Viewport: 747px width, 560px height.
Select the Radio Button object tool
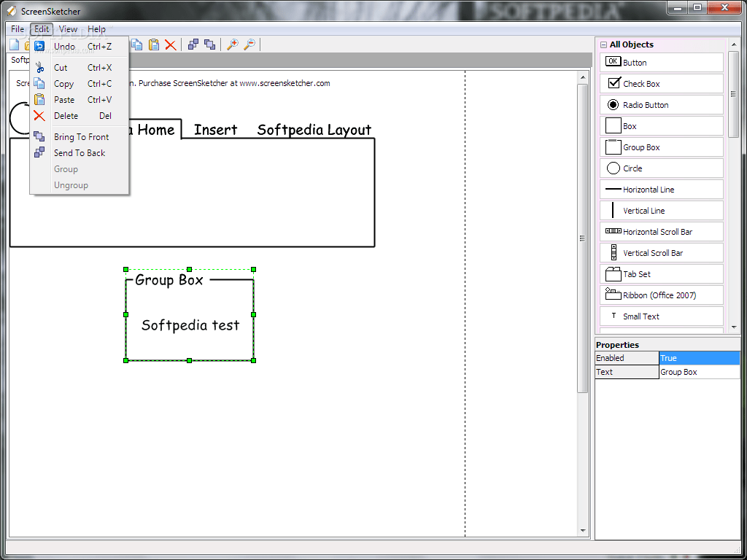point(661,105)
